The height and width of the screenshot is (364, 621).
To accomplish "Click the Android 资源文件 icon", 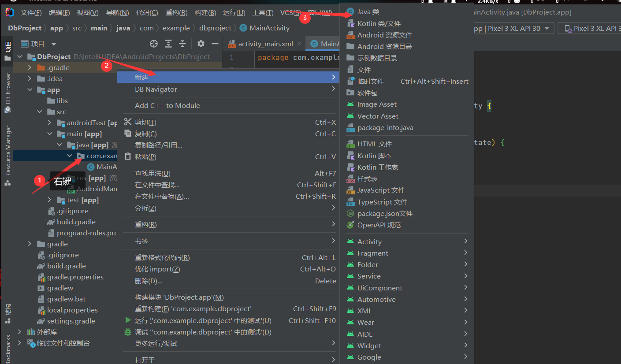I will [350, 35].
